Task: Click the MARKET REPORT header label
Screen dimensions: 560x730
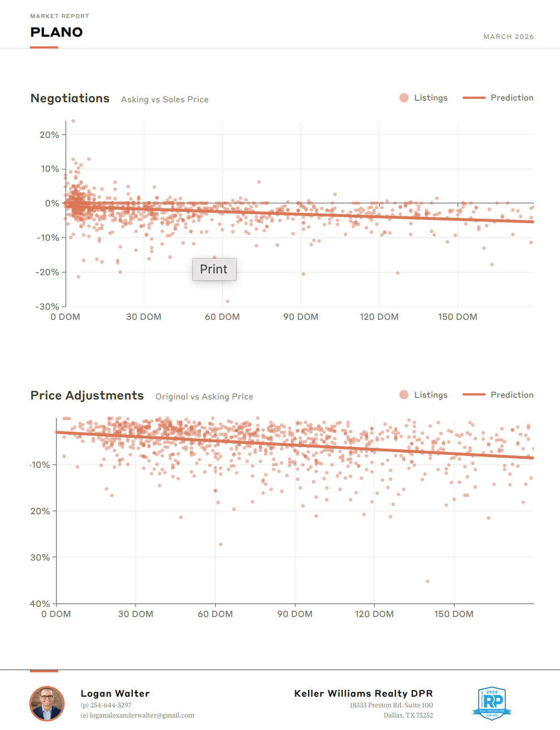Action: coord(59,16)
